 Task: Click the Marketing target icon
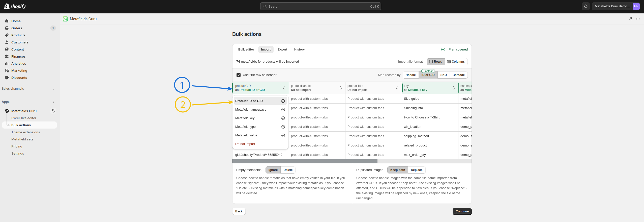point(7,70)
